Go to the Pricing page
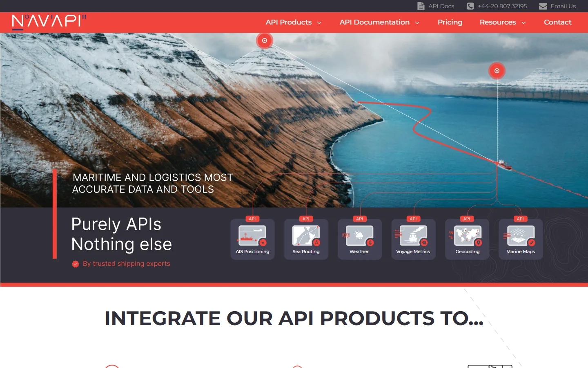Viewport: 588px width, 368px height. 450,22
